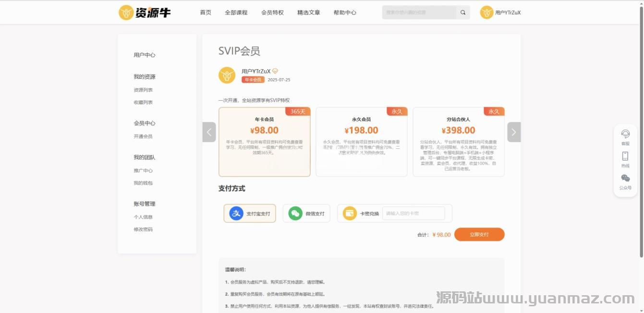Show previous membership plans with left arrow
This screenshot has height=313, width=644.
pyautogui.click(x=209, y=132)
